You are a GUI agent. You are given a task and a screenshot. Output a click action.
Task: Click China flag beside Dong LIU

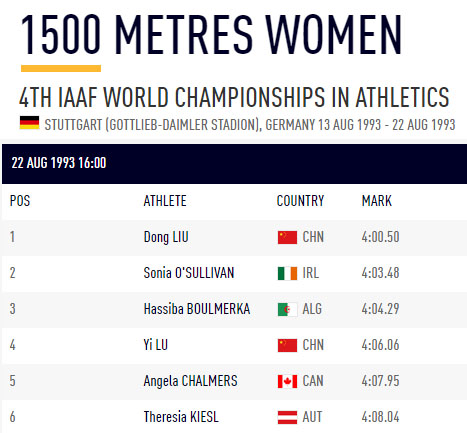click(x=287, y=238)
